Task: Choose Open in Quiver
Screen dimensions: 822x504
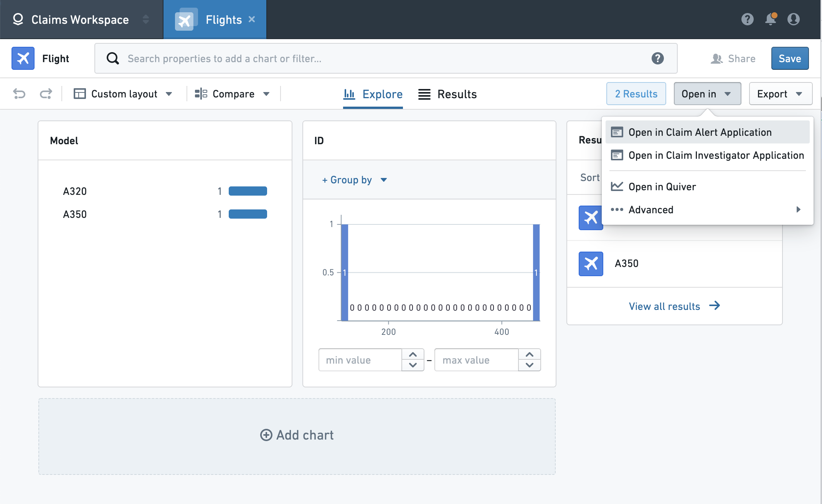Action: (707, 186)
